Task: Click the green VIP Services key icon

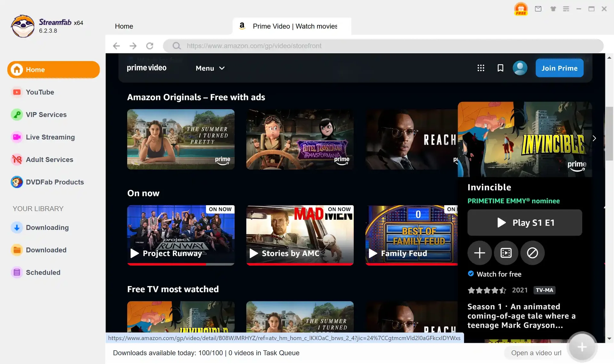Action: pos(17,115)
